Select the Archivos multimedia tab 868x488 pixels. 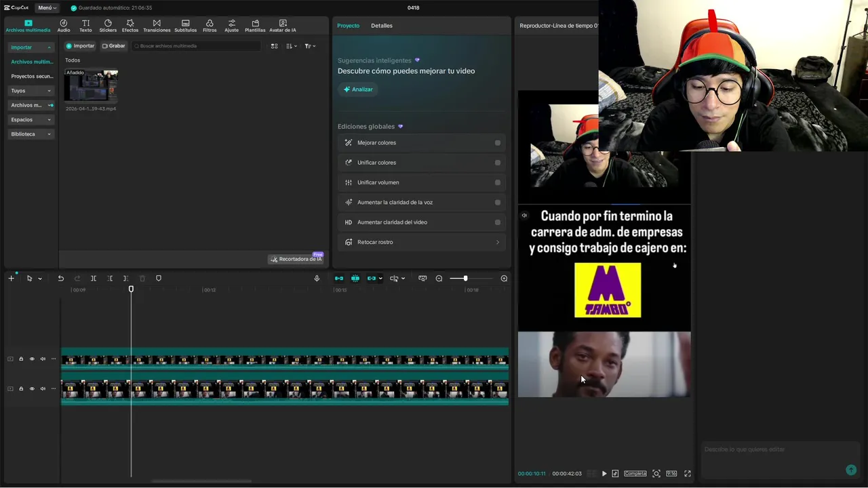[28, 26]
